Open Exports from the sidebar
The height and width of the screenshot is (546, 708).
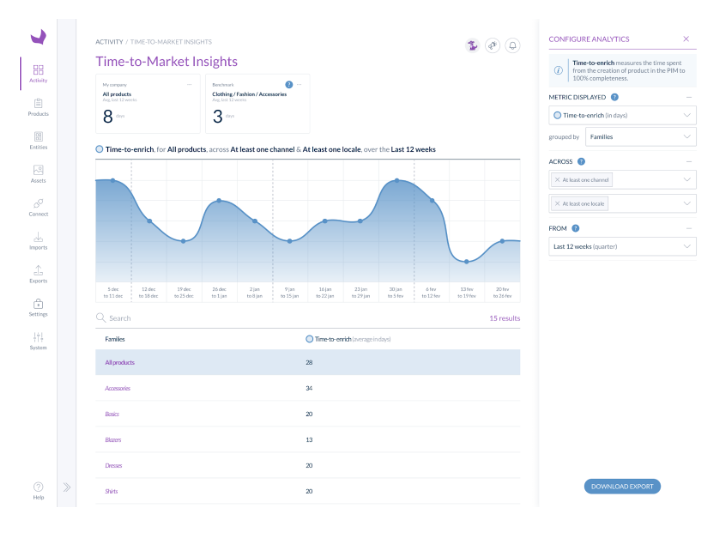pyautogui.click(x=38, y=274)
